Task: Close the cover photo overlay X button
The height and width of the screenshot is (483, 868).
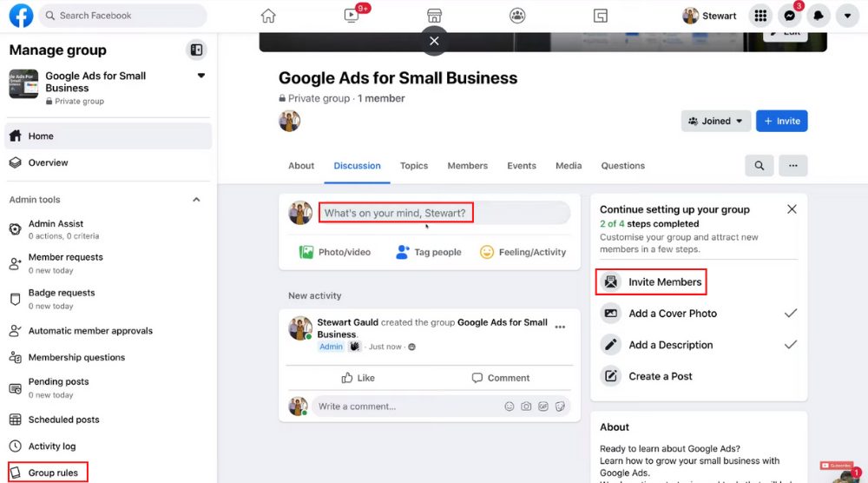Action: point(434,41)
